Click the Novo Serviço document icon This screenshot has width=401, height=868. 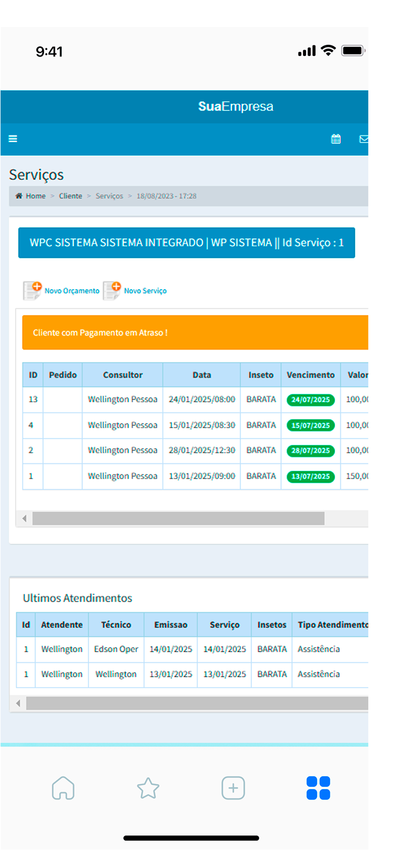[x=112, y=290]
